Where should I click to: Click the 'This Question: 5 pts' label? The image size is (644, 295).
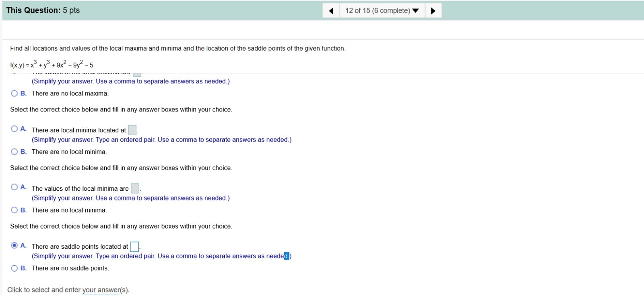(43, 10)
